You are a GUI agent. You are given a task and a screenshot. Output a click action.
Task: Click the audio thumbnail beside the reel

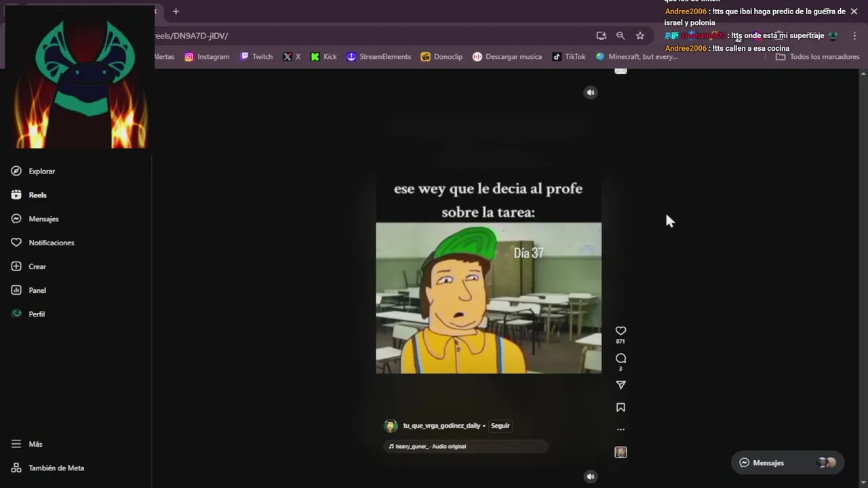(620, 452)
